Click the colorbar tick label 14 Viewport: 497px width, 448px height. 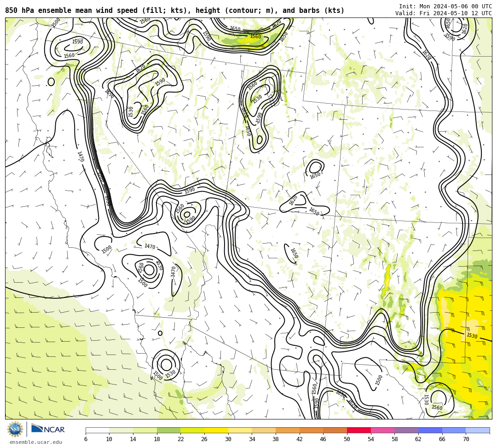click(133, 439)
